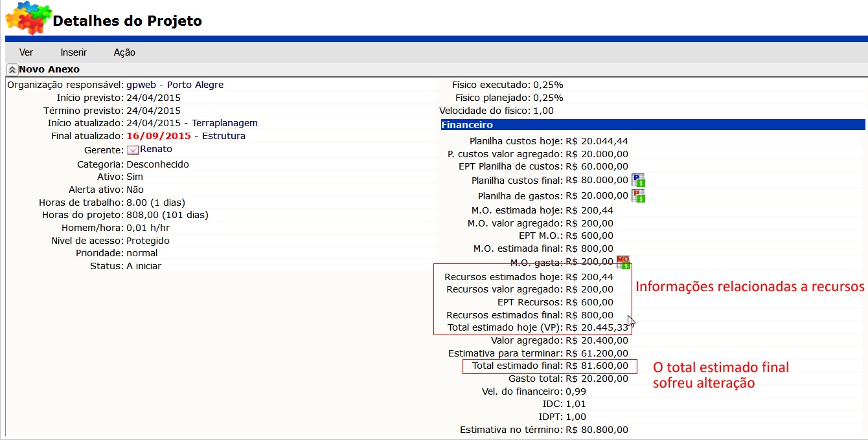The width and height of the screenshot is (868, 440).
Task: Open spreadsheet icon next to Planilha de gastos
Action: pyautogui.click(x=639, y=195)
